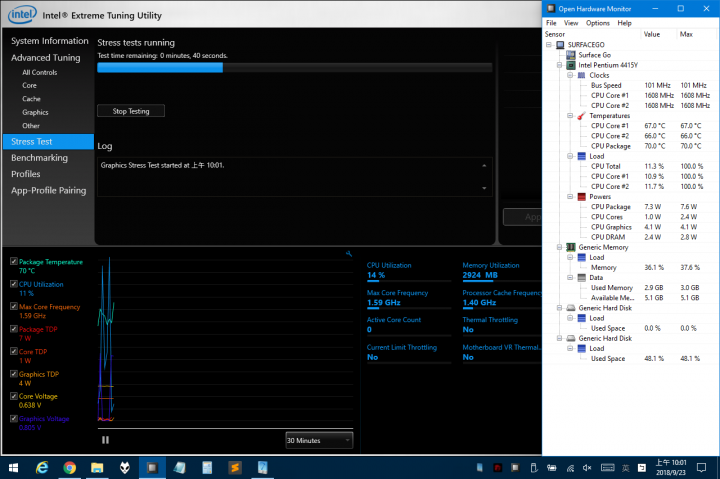Select Cache under Advanced Tuning
This screenshot has width=720, height=479.
31,99
